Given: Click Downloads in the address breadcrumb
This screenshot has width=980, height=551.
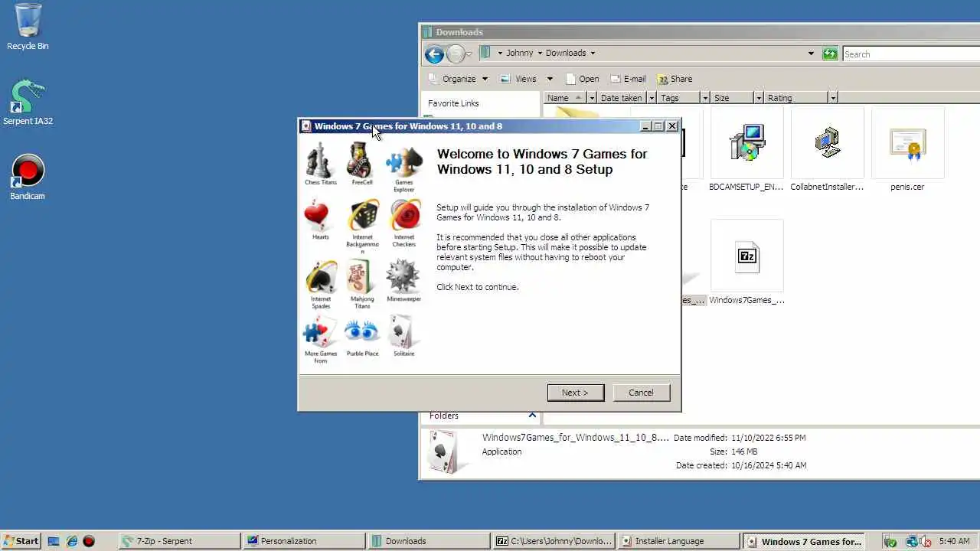Looking at the screenshot, I should (566, 54).
